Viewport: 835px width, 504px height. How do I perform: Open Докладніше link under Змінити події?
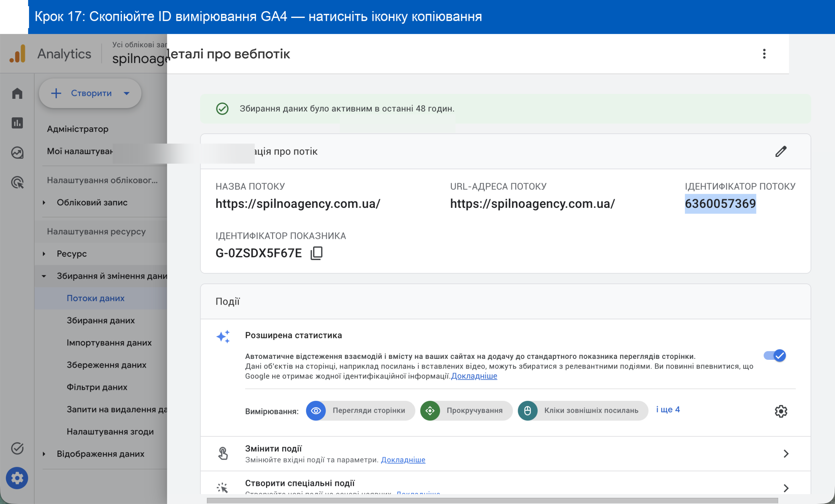click(x=403, y=460)
